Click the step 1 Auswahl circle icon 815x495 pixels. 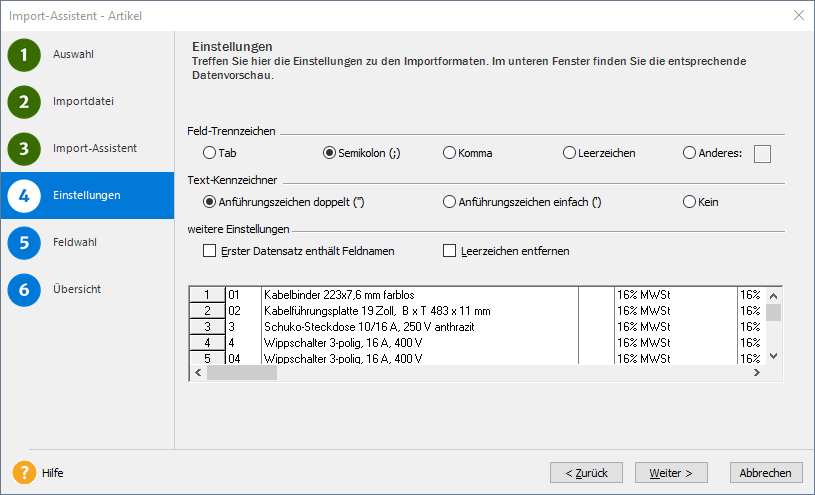pyautogui.click(x=24, y=55)
